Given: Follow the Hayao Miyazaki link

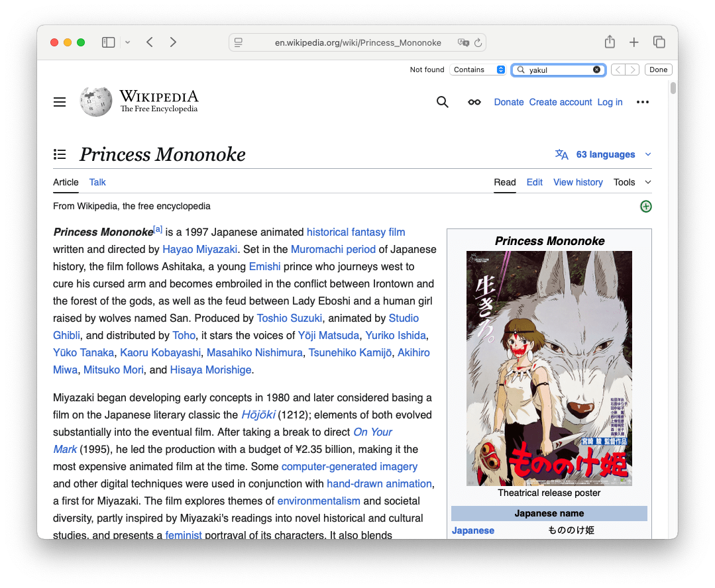Looking at the screenshot, I should [x=199, y=250].
